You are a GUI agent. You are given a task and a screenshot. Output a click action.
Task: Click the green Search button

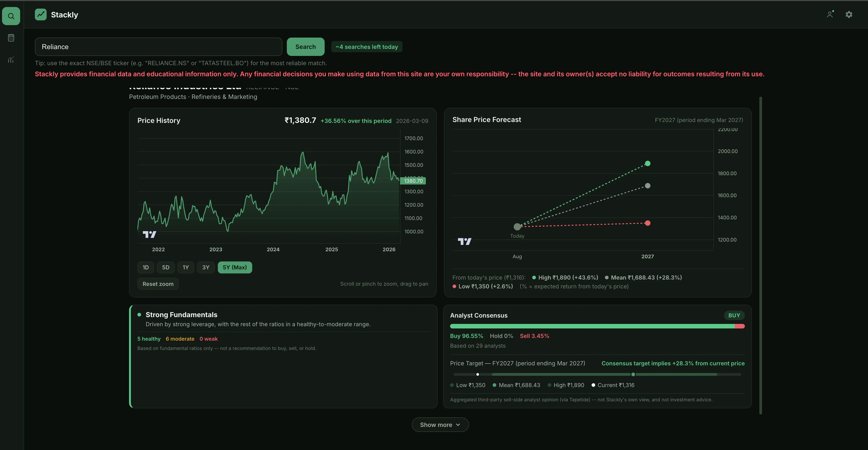(x=306, y=47)
